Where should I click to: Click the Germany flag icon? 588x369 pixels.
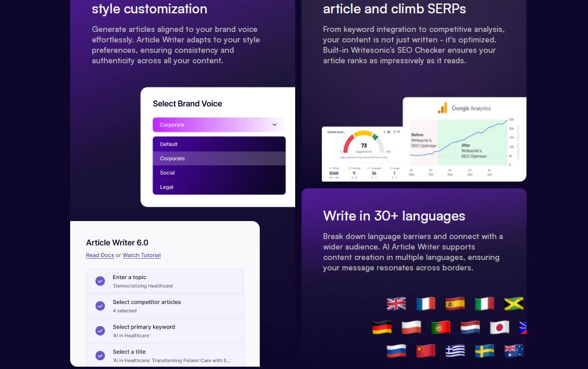382,327
